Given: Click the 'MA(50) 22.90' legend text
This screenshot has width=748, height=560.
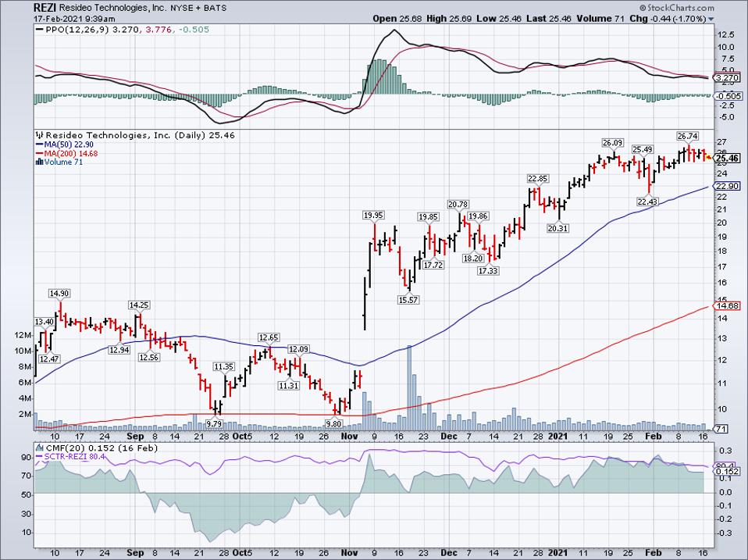Looking at the screenshot, I should pos(69,144).
